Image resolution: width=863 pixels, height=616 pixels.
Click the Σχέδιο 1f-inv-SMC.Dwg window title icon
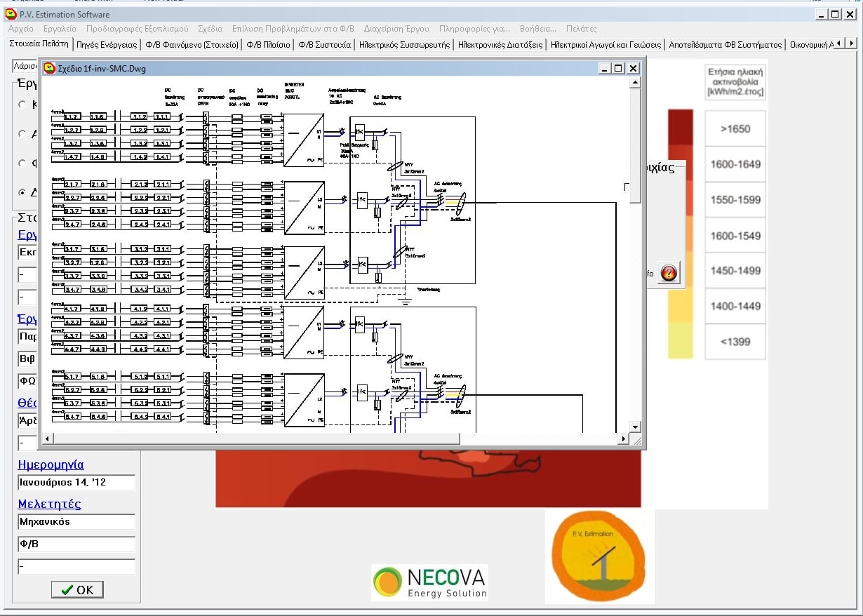49,68
